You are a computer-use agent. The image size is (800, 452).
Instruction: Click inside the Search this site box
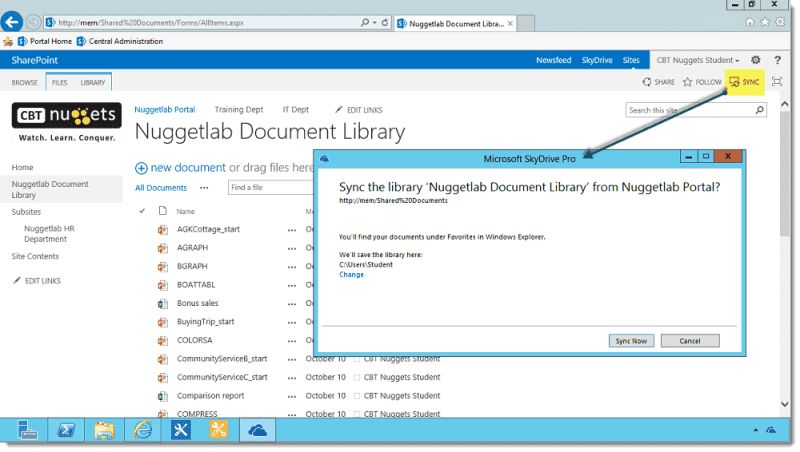coord(690,110)
